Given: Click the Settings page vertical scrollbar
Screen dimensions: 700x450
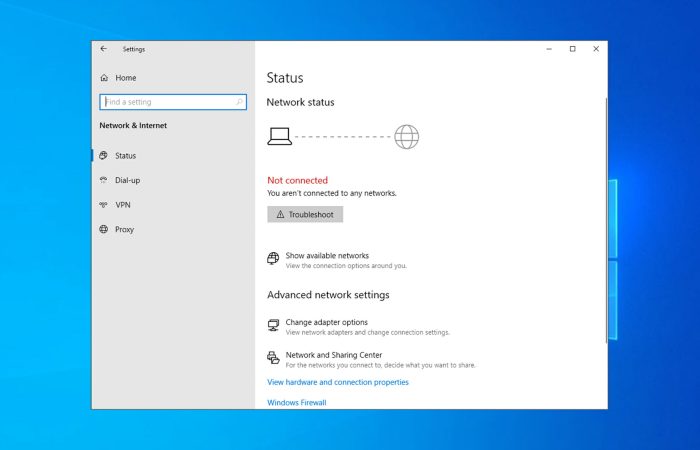Looking at the screenshot, I should click(606, 221).
